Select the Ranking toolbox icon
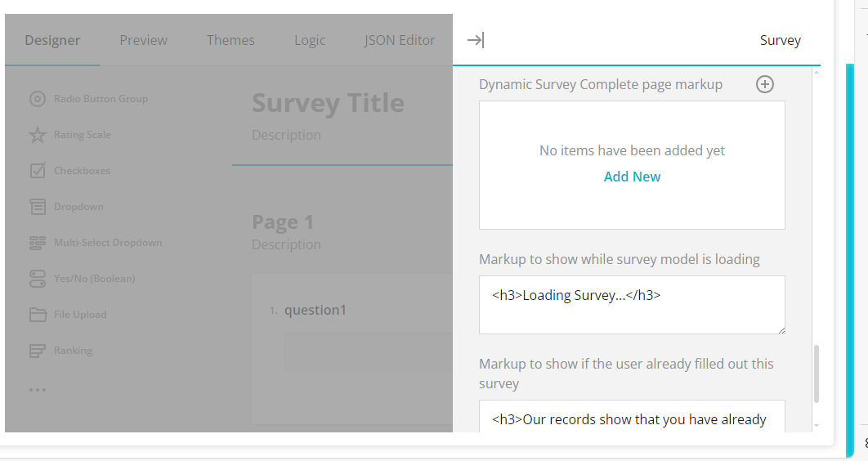 coord(37,351)
